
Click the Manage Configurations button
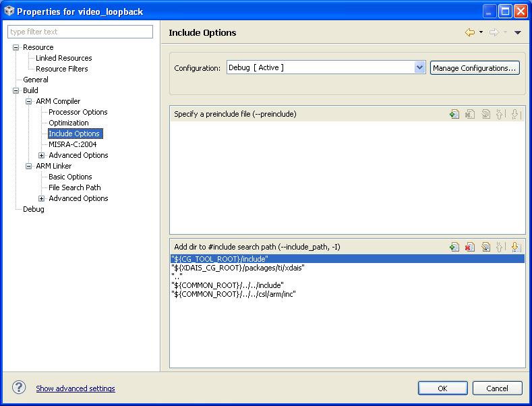coord(475,68)
